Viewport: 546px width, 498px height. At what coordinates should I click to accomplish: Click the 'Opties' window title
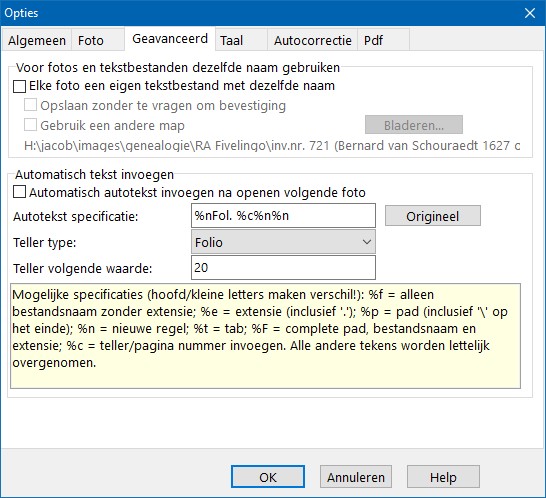coord(21,13)
